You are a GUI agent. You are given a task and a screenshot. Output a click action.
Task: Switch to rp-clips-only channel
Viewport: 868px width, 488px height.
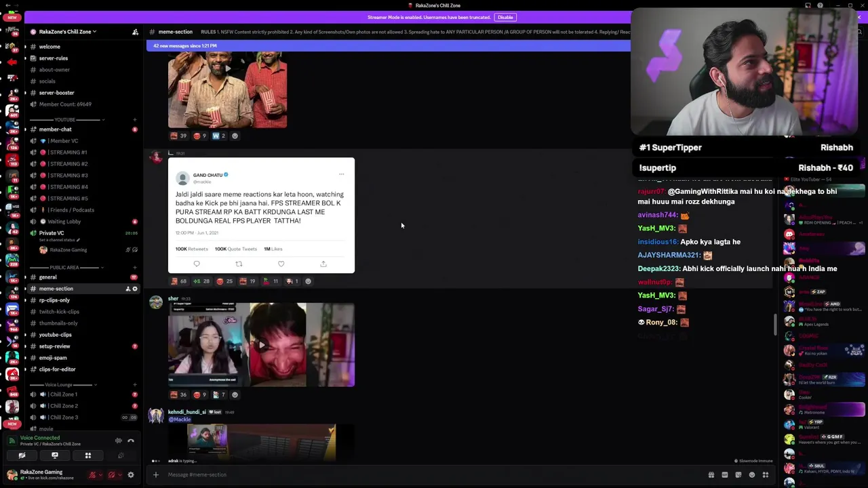coord(54,300)
